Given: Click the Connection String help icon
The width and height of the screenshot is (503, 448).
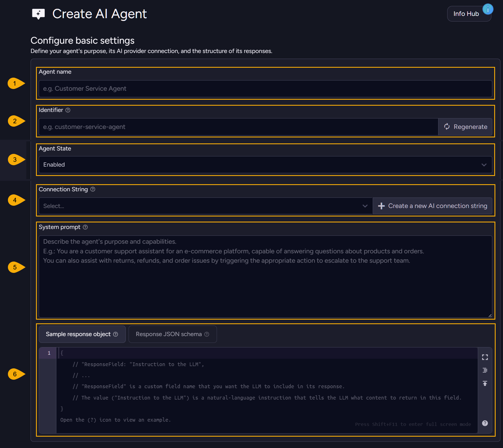Looking at the screenshot, I should pos(93,189).
